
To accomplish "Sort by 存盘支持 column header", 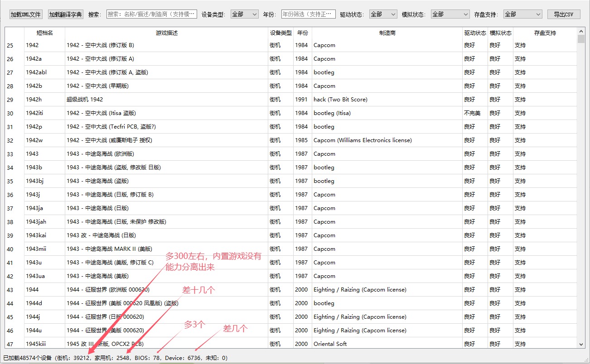I will click(545, 33).
